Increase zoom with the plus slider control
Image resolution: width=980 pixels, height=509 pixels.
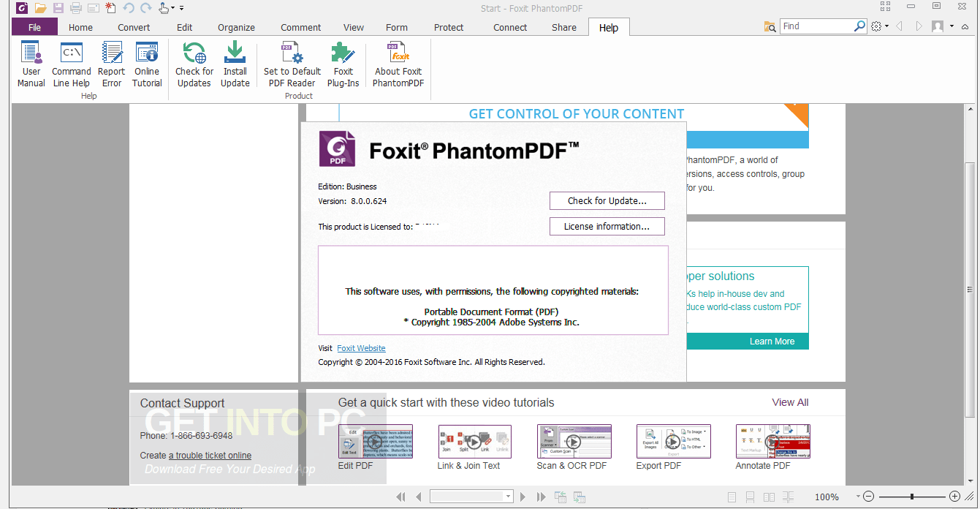955,496
